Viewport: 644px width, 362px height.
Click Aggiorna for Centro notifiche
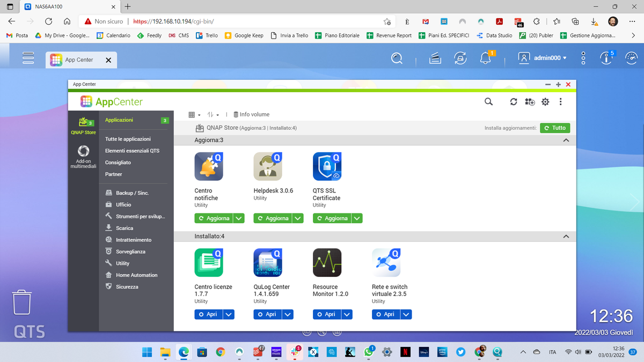click(214, 218)
